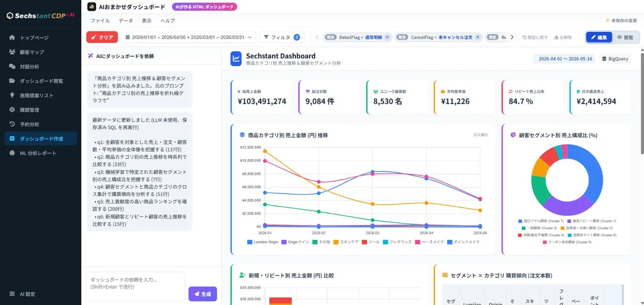644x305 pixels.
Task: Click refresh icon on リピート売上比率 card
Action: click(x=511, y=91)
